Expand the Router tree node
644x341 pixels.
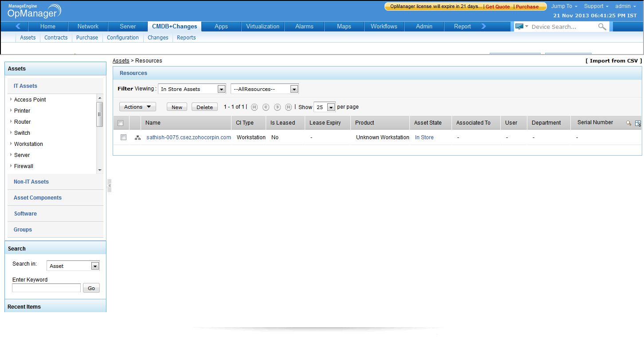11,122
